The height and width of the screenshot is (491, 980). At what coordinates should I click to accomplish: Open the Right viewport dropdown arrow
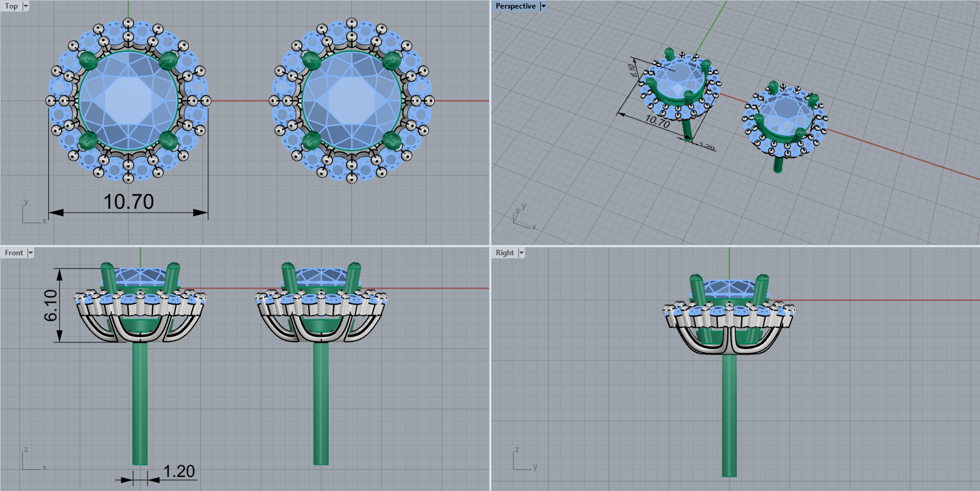521,253
